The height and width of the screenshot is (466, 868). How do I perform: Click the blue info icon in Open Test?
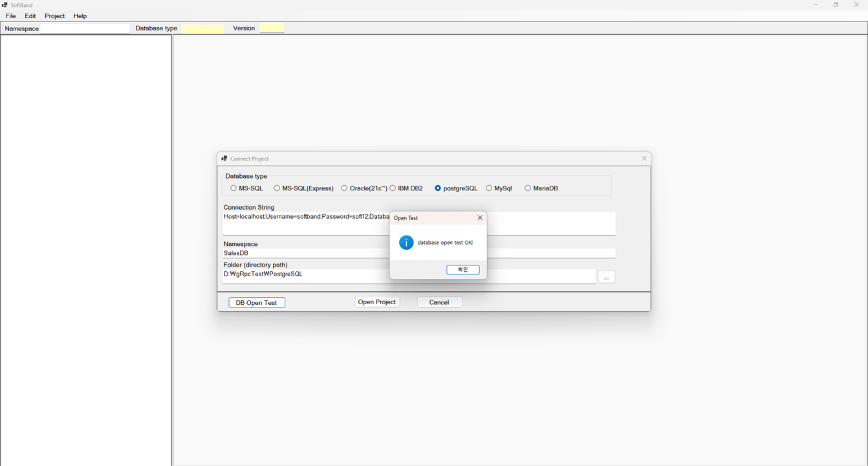pos(406,243)
